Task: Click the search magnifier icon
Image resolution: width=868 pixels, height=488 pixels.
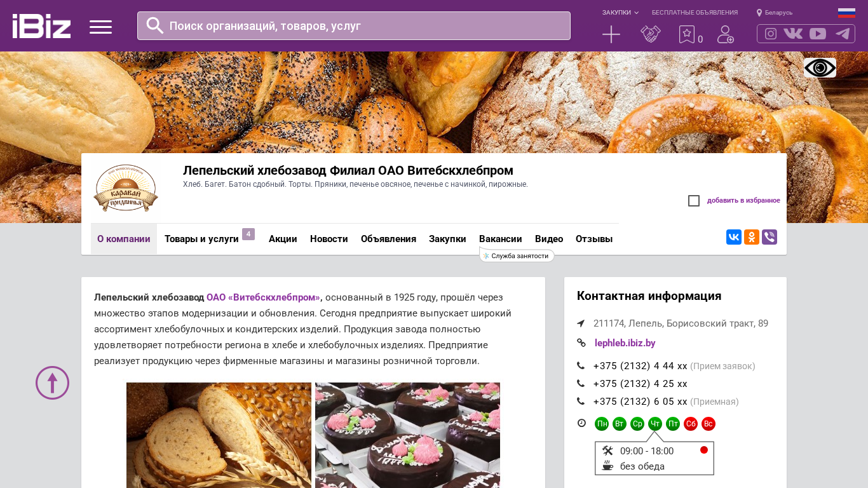Action: 155,25
